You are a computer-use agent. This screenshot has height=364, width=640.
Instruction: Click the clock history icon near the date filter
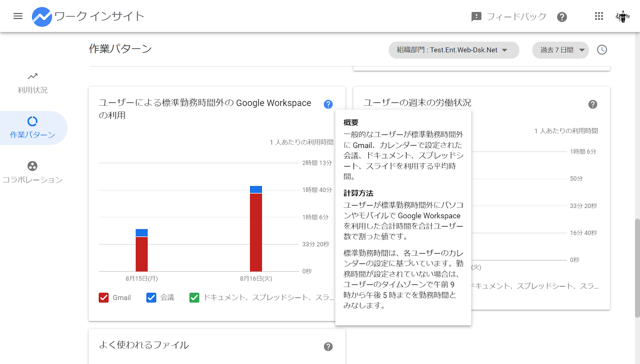pos(602,50)
